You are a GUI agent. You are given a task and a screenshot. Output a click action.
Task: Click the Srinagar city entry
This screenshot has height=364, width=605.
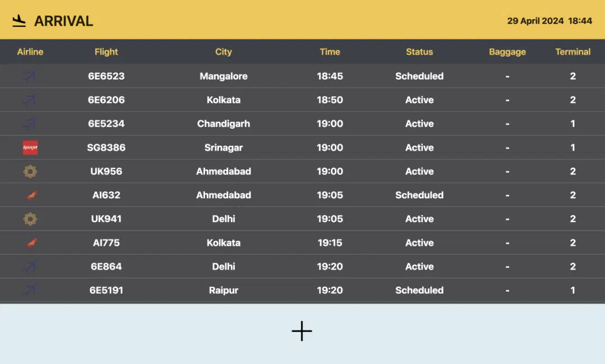[224, 148]
